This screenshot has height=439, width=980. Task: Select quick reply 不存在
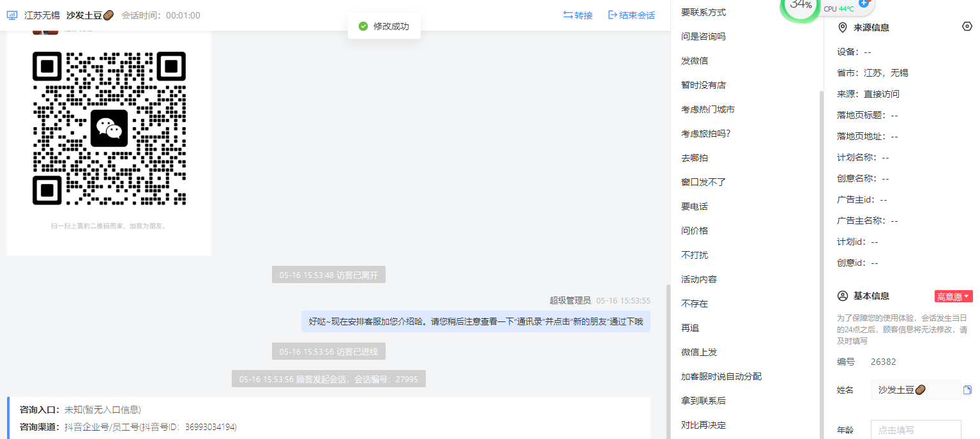coord(695,304)
